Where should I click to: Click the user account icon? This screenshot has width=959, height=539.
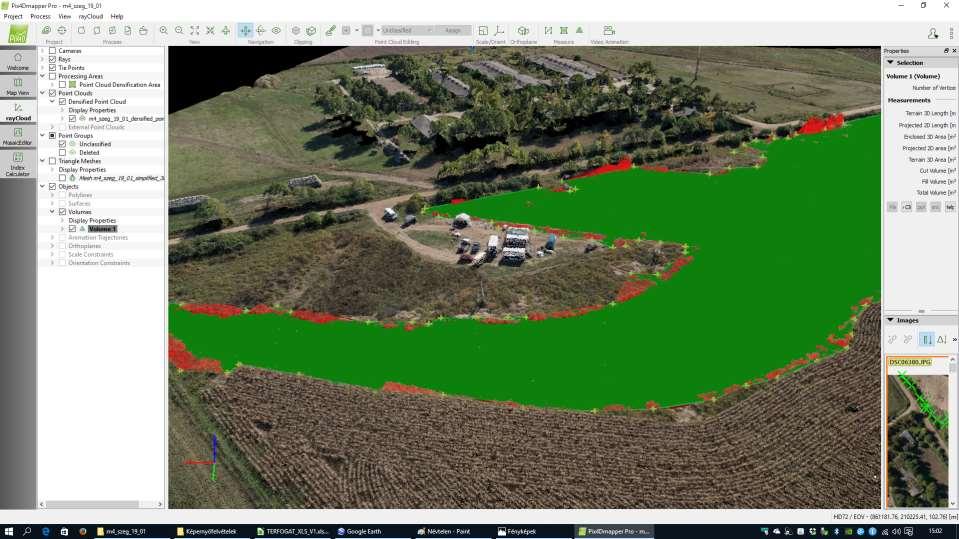(933, 33)
